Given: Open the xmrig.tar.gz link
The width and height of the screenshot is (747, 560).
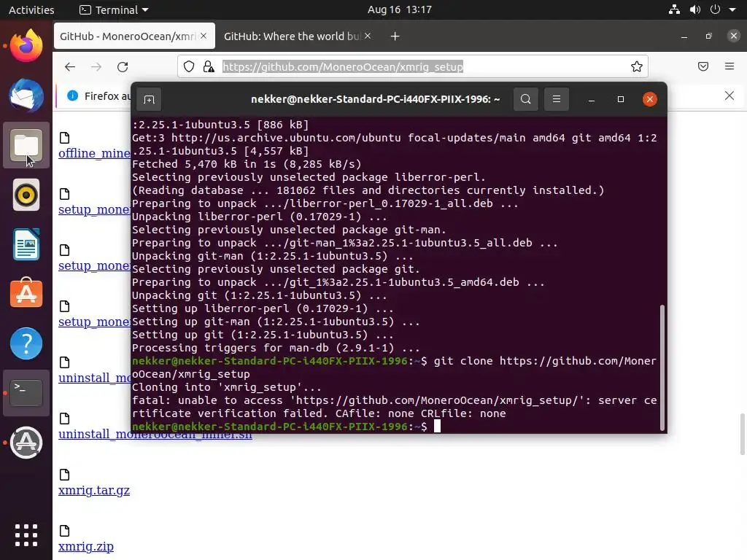Looking at the screenshot, I should click(94, 490).
